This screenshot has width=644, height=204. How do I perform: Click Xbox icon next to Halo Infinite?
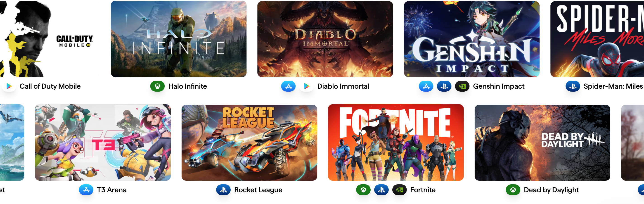pos(157,86)
